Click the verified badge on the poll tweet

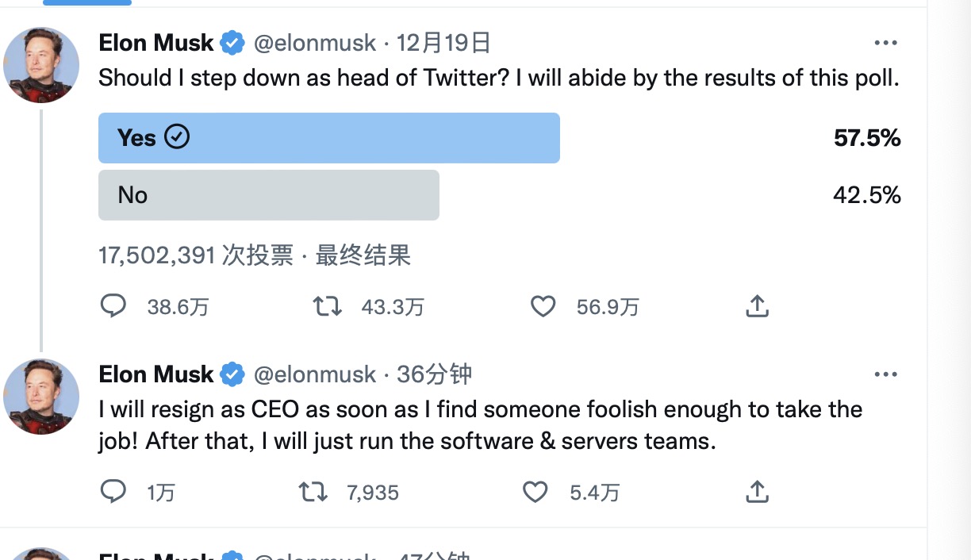(232, 43)
